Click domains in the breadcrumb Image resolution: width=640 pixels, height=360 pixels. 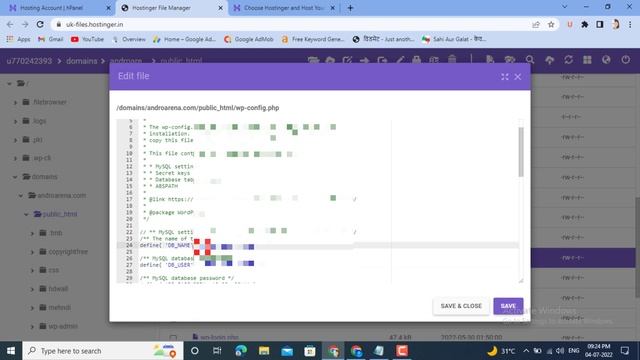82,61
